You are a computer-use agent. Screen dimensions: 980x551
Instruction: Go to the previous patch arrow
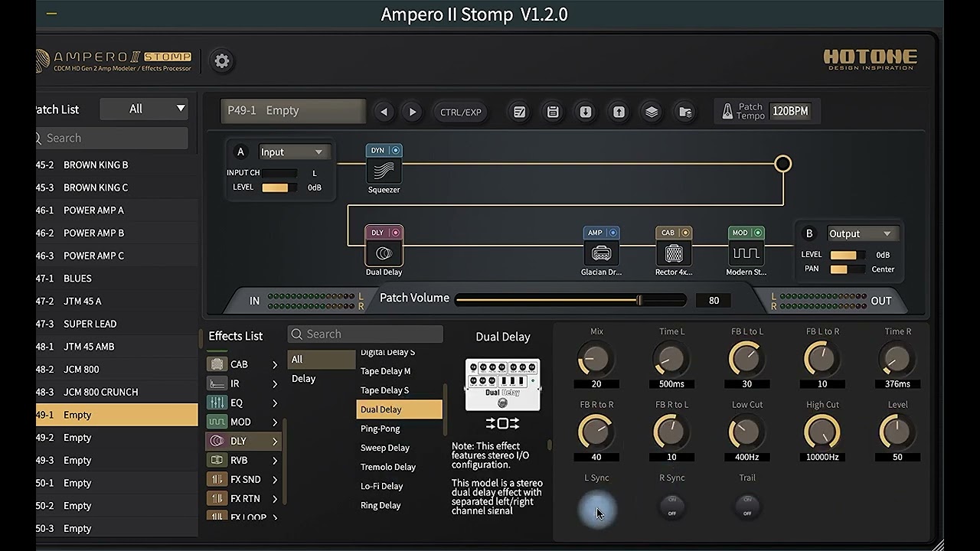click(x=384, y=112)
